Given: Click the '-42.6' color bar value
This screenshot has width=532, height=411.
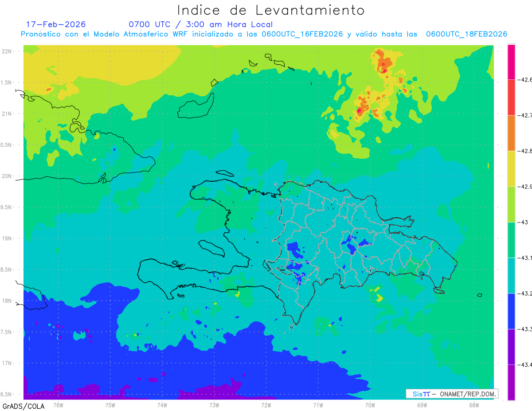Looking at the screenshot, I should pyautogui.click(x=524, y=80).
